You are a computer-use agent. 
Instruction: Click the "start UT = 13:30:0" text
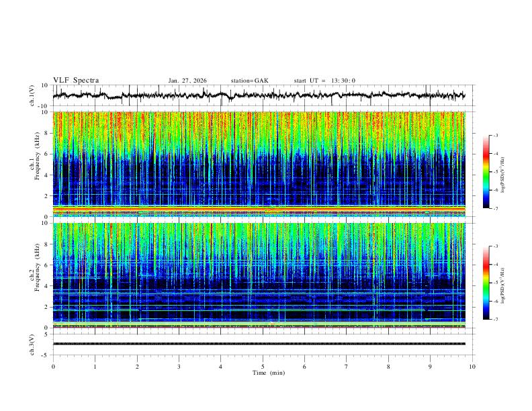click(x=324, y=81)
